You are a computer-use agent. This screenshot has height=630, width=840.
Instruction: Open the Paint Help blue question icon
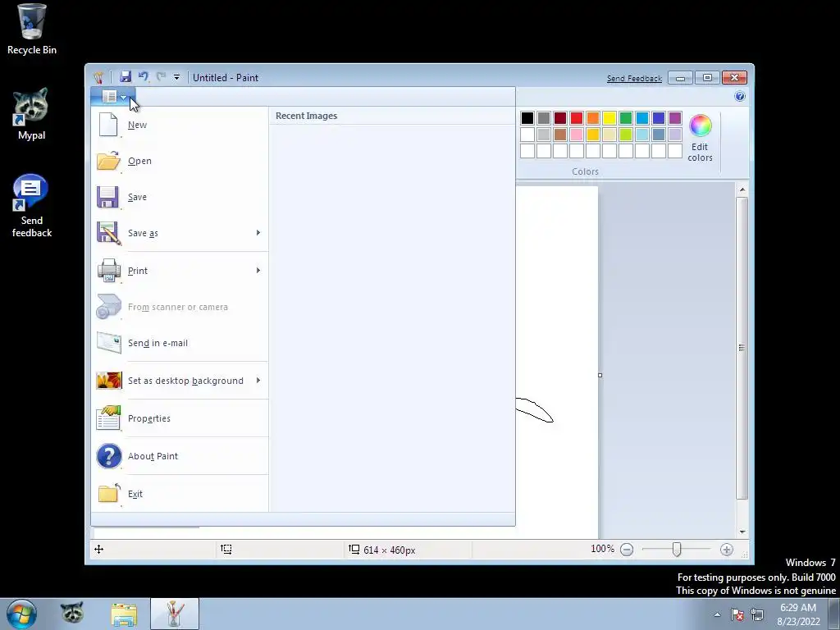click(x=740, y=97)
